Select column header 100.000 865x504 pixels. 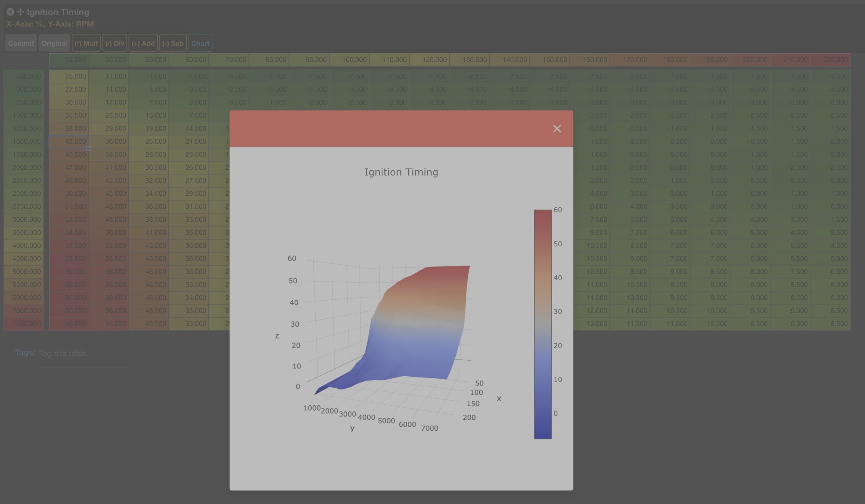point(349,60)
